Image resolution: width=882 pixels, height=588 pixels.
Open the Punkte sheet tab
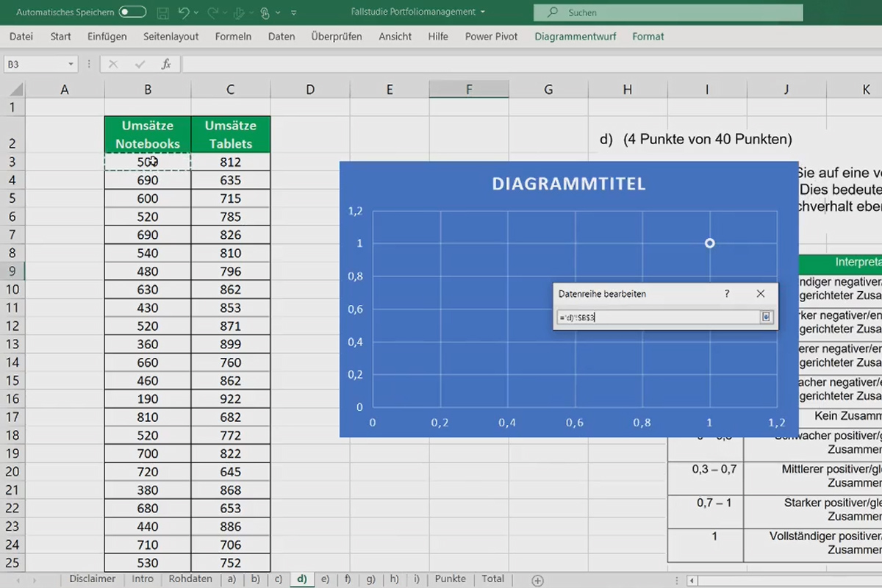pyautogui.click(x=451, y=579)
